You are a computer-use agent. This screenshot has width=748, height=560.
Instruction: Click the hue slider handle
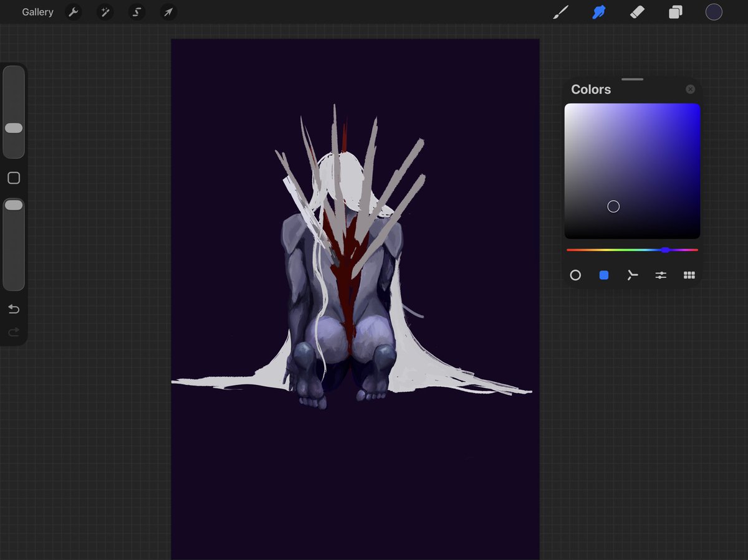point(666,250)
